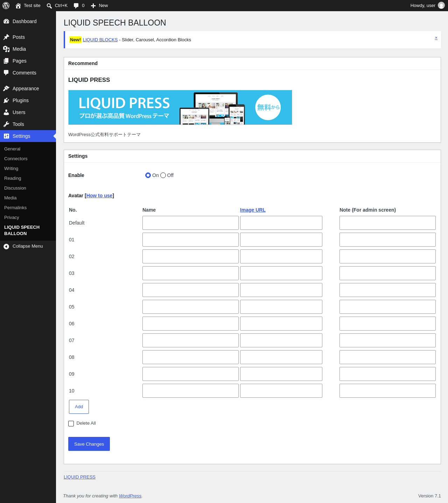This screenshot has height=503, width=448.
Task: Select the Enable Off radio button
Action: [163, 175]
